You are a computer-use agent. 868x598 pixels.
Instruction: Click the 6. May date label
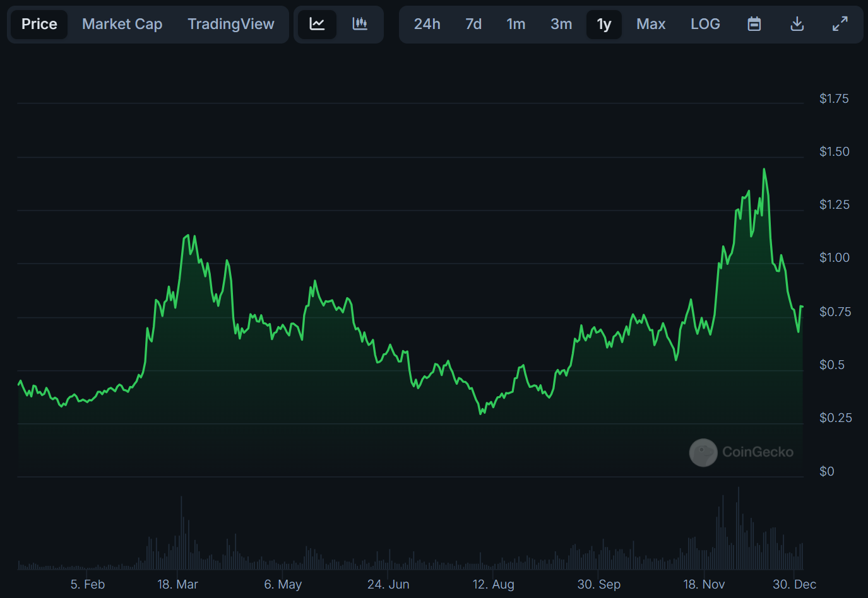pyautogui.click(x=283, y=584)
